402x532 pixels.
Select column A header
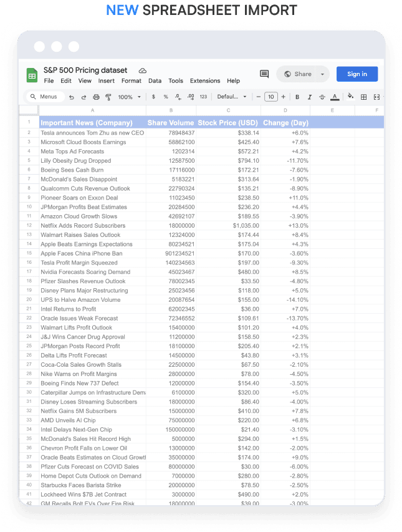point(92,110)
